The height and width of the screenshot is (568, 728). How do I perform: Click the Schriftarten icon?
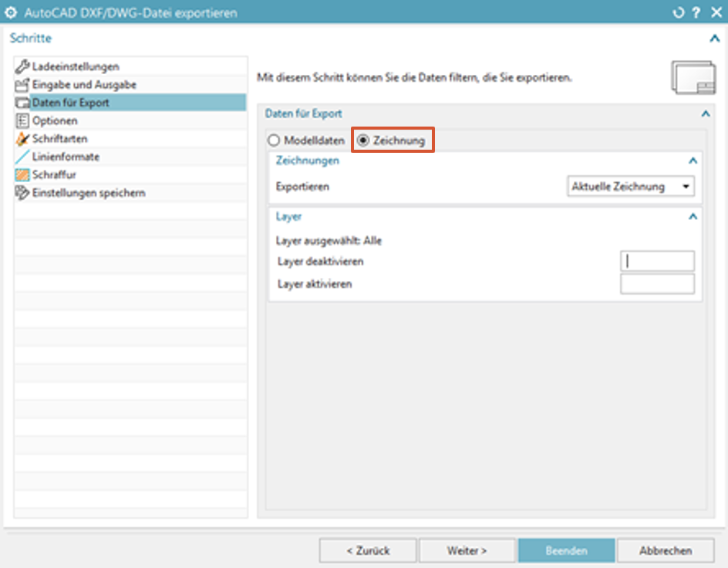[22, 139]
